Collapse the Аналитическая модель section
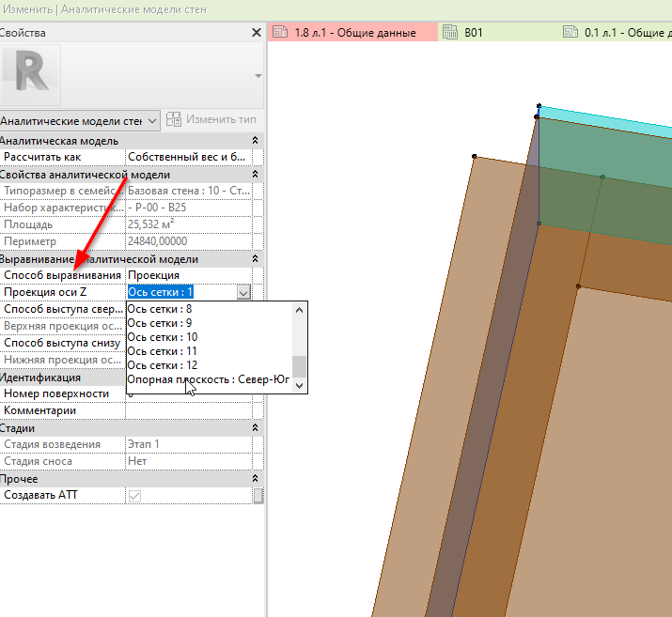 (x=256, y=140)
